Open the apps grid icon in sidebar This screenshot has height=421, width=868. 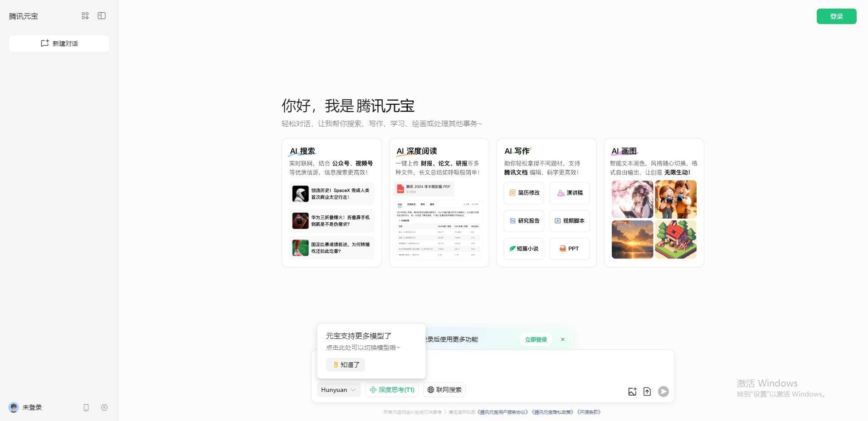[85, 16]
